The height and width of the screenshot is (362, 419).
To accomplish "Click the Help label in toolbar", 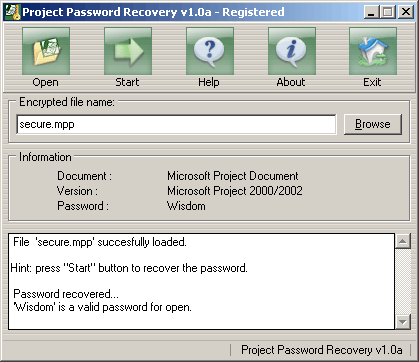I will pyautogui.click(x=209, y=82).
